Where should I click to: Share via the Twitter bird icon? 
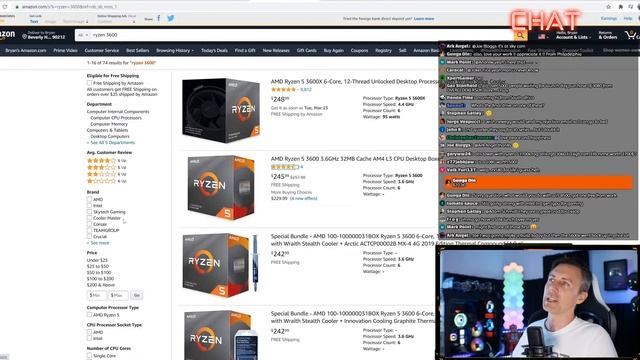[171, 18]
